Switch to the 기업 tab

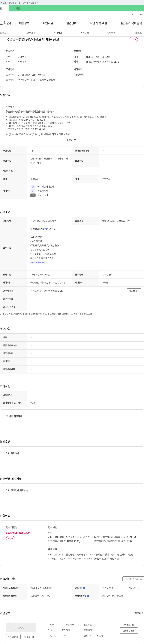[x=18, y=8]
